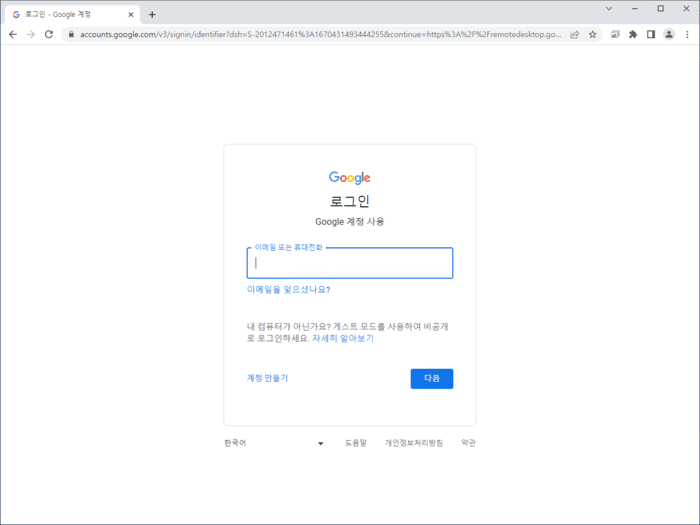Close the 로그인 - Google 계정 tab
The width and height of the screenshot is (700, 525).
(131, 14)
